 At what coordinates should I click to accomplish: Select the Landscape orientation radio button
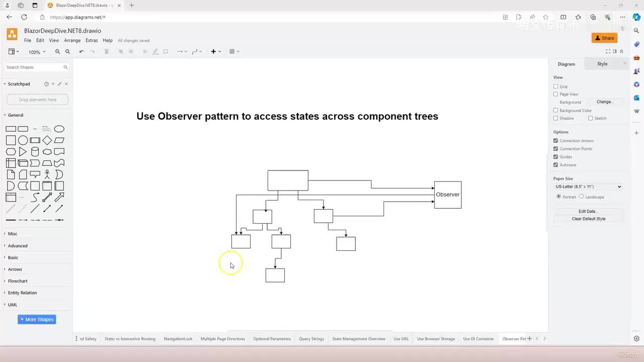(582, 197)
